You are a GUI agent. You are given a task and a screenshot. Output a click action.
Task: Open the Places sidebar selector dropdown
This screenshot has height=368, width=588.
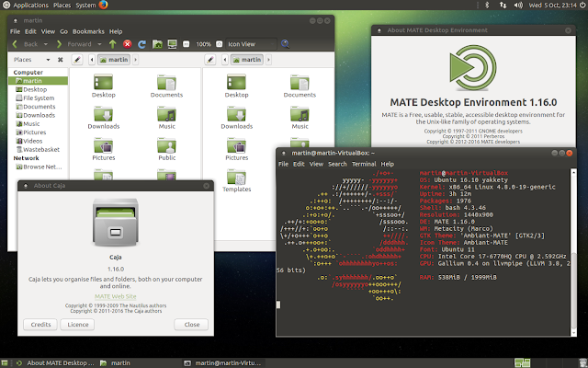[31, 60]
